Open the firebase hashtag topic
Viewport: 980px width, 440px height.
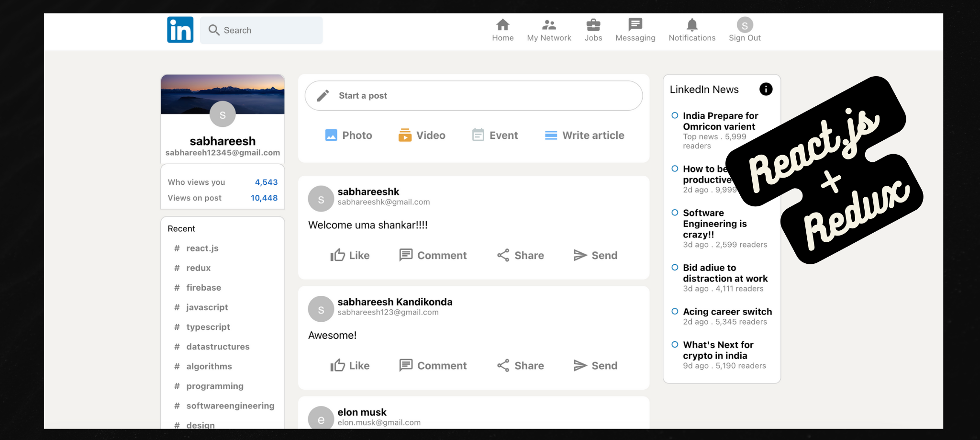[x=203, y=287]
